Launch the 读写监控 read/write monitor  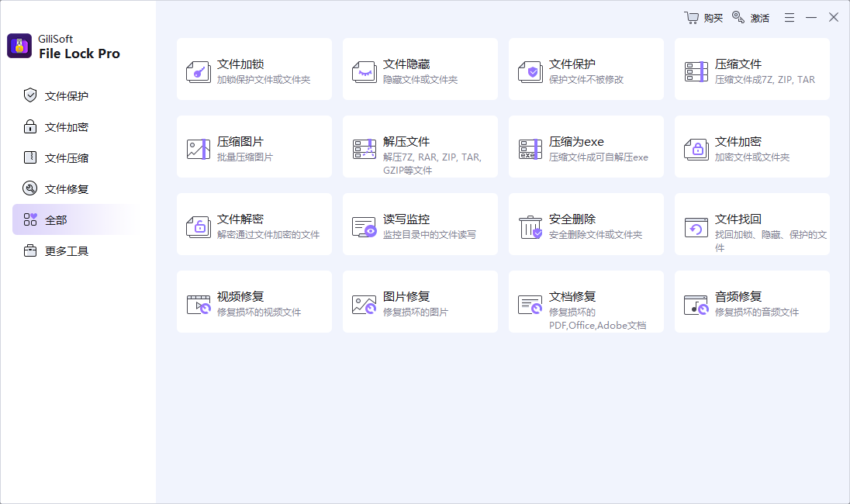pyautogui.click(x=420, y=223)
